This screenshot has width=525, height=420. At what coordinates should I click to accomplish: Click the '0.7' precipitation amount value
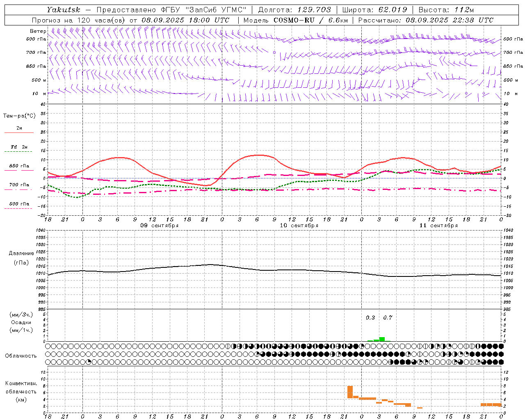pyautogui.click(x=388, y=318)
